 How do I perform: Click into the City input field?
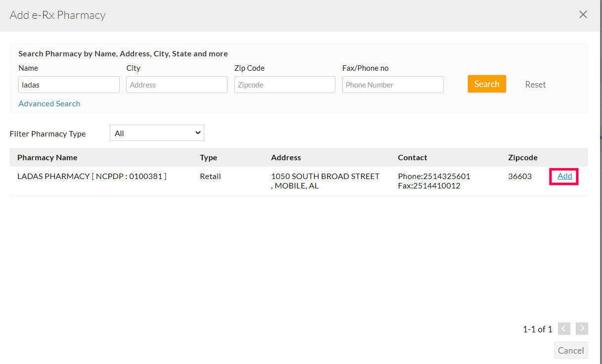click(177, 85)
